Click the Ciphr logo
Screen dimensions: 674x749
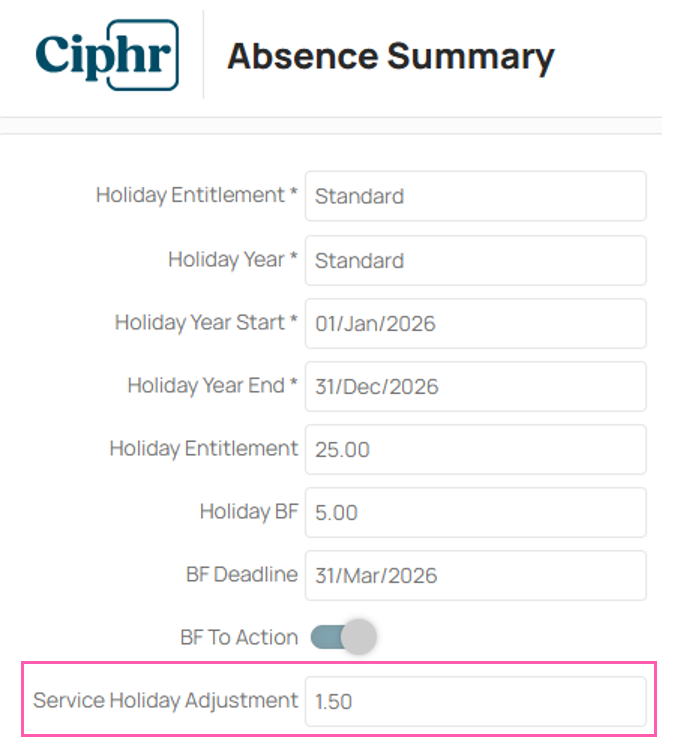pyautogui.click(x=107, y=55)
